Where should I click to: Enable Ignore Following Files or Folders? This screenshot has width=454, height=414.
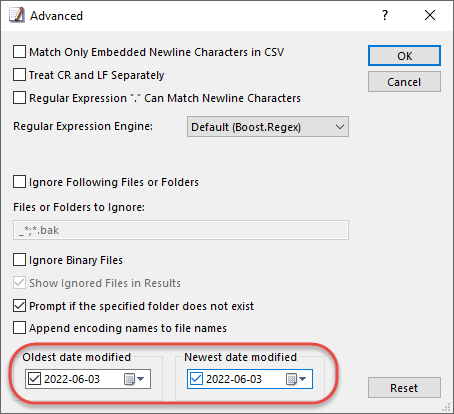coord(19,182)
